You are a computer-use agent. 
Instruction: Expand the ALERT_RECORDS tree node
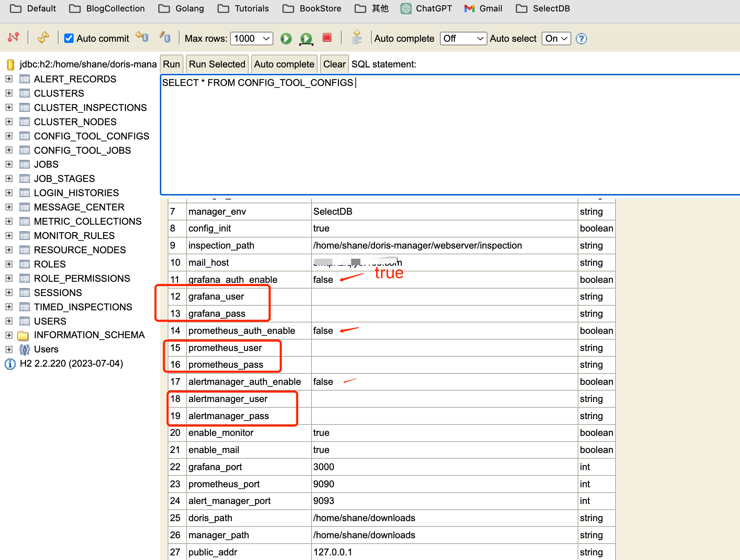pos(9,79)
